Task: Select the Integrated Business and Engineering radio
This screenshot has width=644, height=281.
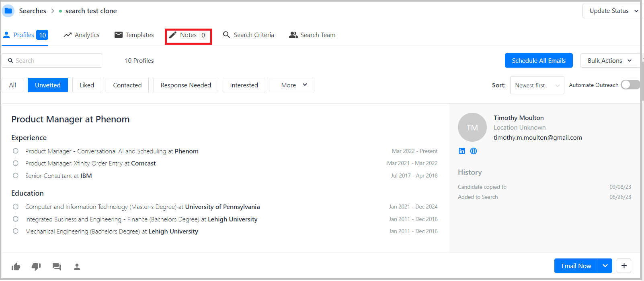Action: [x=15, y=219]
